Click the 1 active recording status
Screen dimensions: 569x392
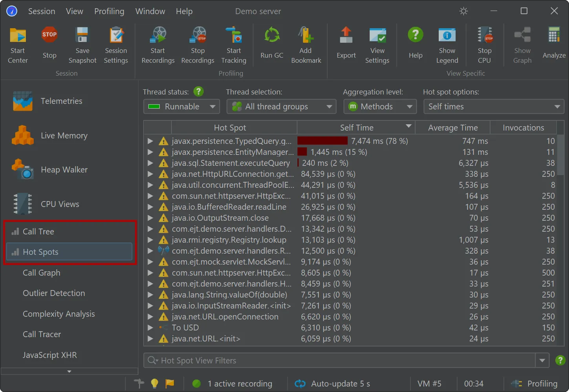[x=232, y=384]
